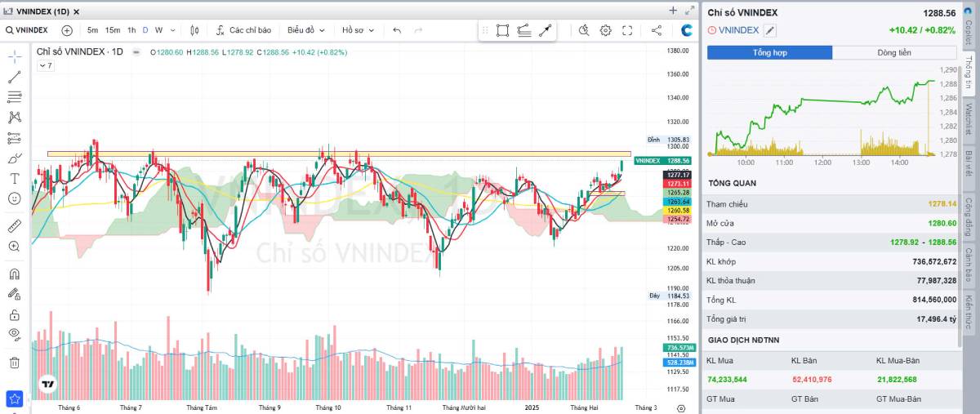980x414 pixels.
Task: Open the Biểu đồ dropdown
Action: pos(306,30)
